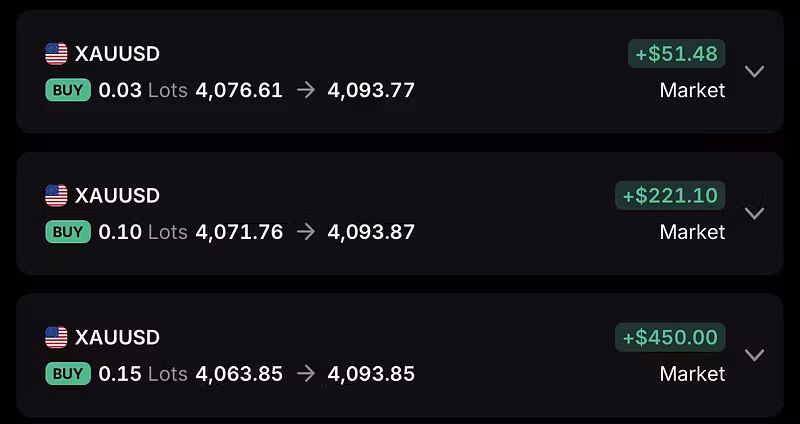Image resolution: width=800 pixels, height=424 pixels.
Task: Click the arrow between 4,076.61 and 4,093.77
Action: click(306, 90)
